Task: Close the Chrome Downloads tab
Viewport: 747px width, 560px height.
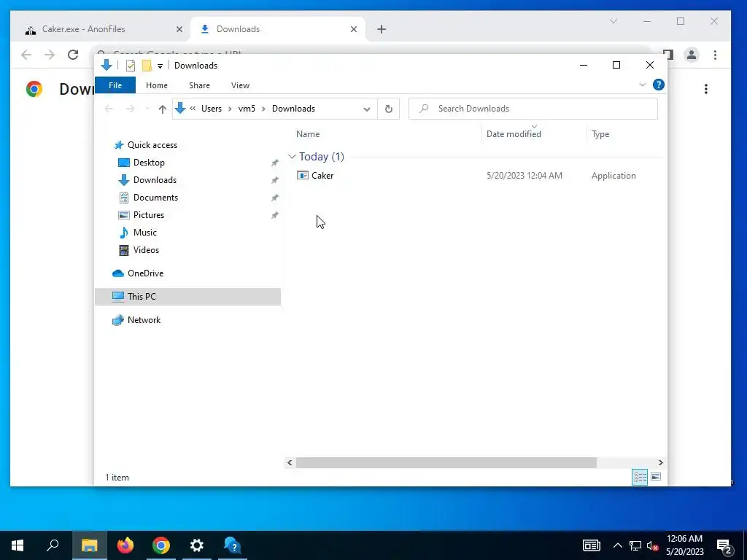Action: pyautogui.click(x=354, y=29)
